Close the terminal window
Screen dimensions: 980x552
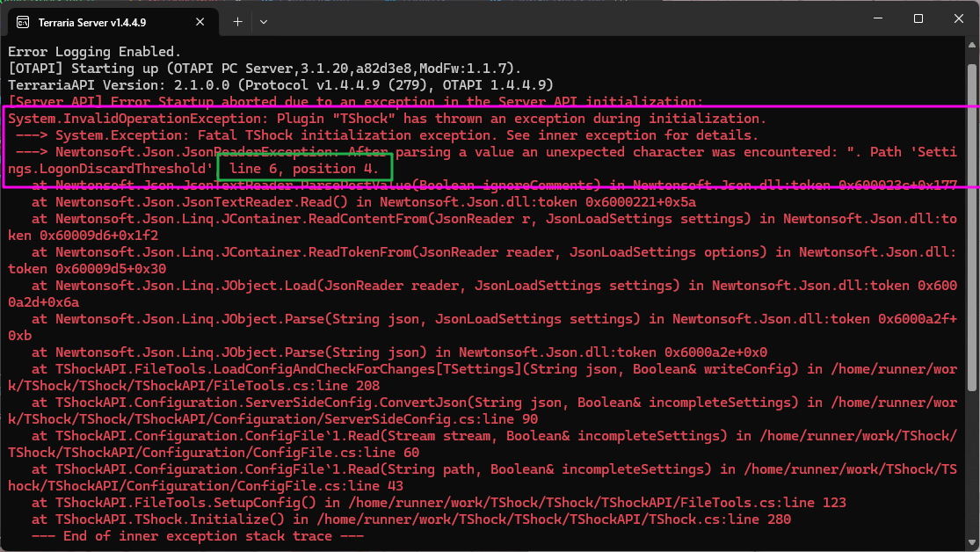[959, 18]
